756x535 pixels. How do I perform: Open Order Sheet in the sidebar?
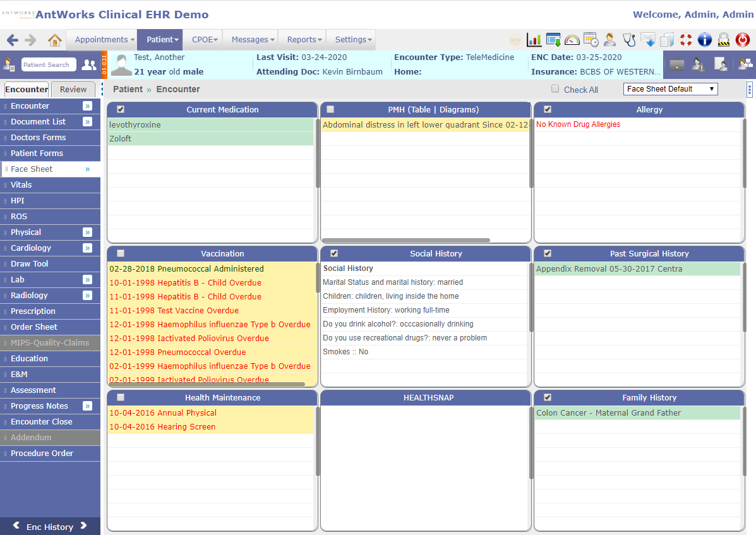[x=50, y=327]
